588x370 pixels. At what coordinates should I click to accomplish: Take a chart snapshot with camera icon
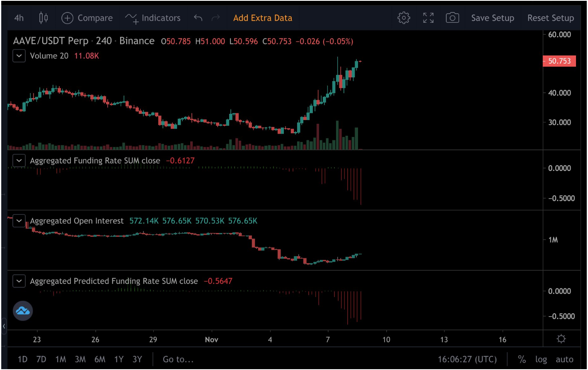click(x=452, y=18)
